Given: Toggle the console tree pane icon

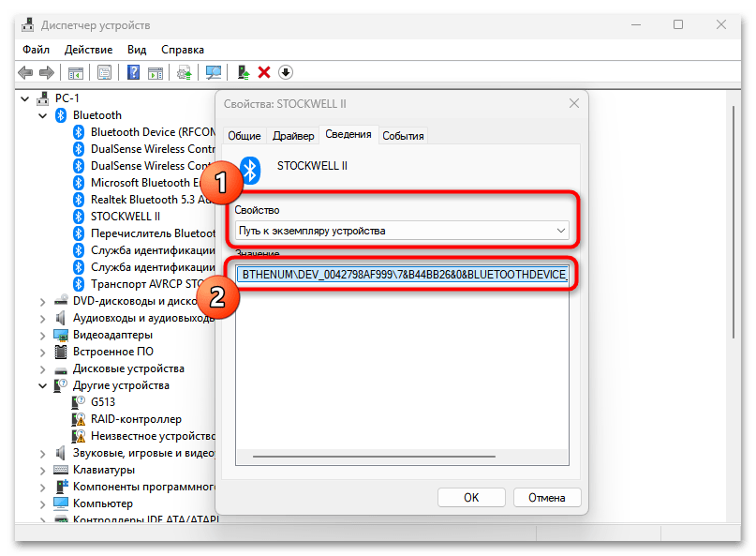Looking at the screenshot, I should [x=76, y=73].
